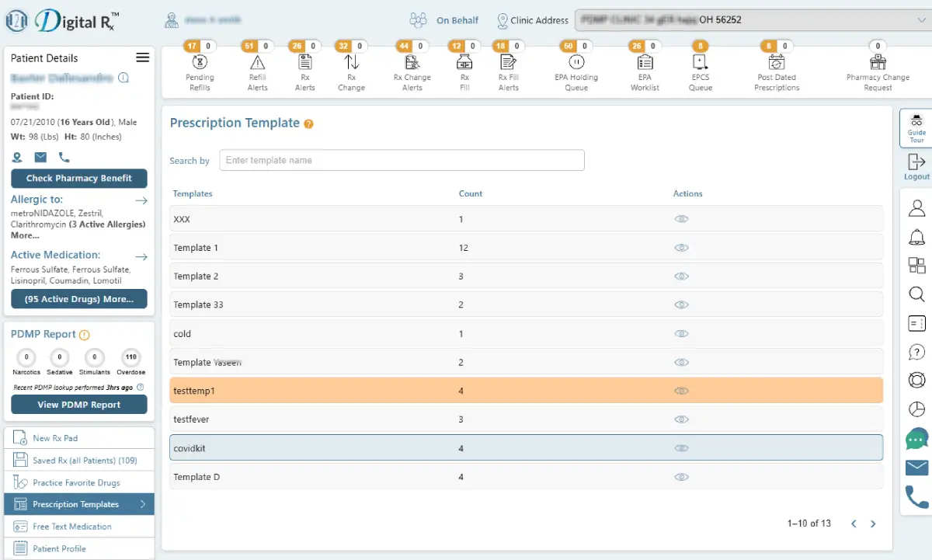Screen dimensions: 932x560
Task: Click eye icon for Template 1
Action: coord(681,248)
